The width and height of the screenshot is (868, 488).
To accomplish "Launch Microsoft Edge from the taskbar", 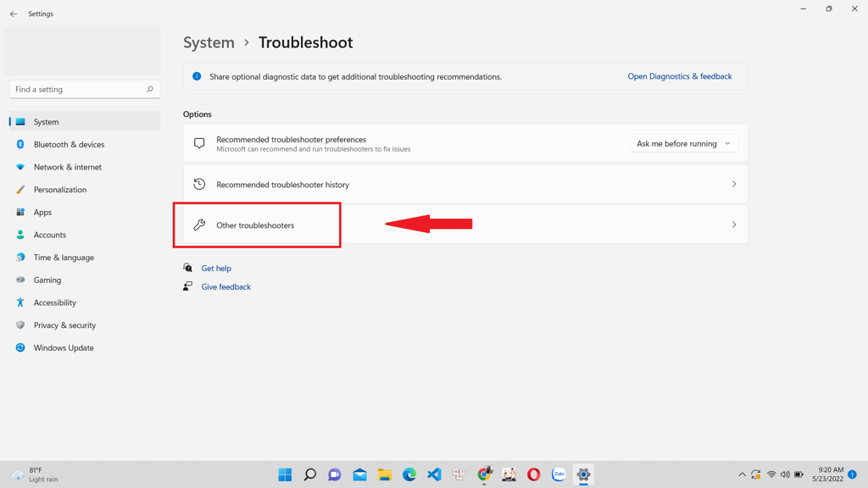I will [409, 474].
